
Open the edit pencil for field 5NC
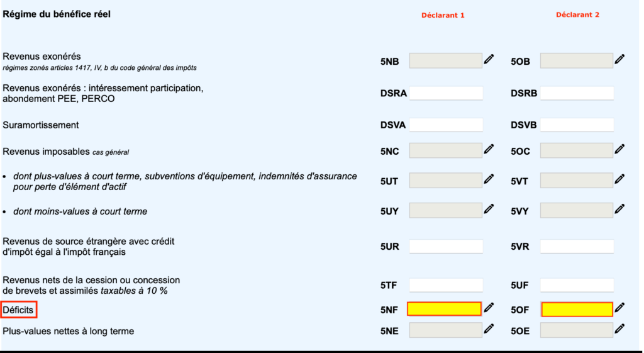click(x=489, y=149)
